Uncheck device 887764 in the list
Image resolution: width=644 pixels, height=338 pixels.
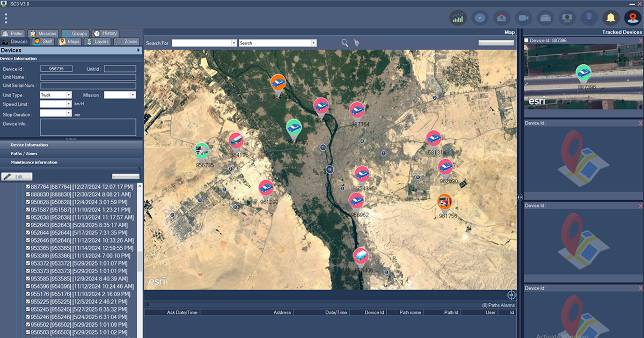click(28, 186)
